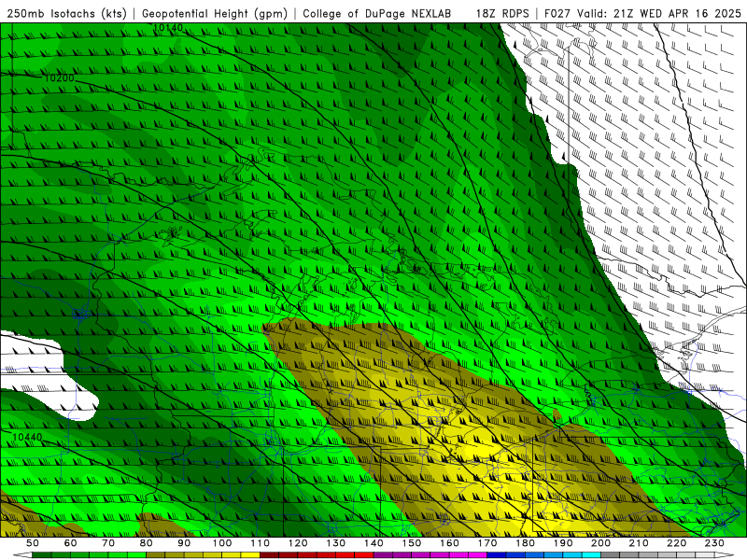Click the 'F027' forecast hour label
Viewport: 747px width, 560px height.
tap(557, 13)
